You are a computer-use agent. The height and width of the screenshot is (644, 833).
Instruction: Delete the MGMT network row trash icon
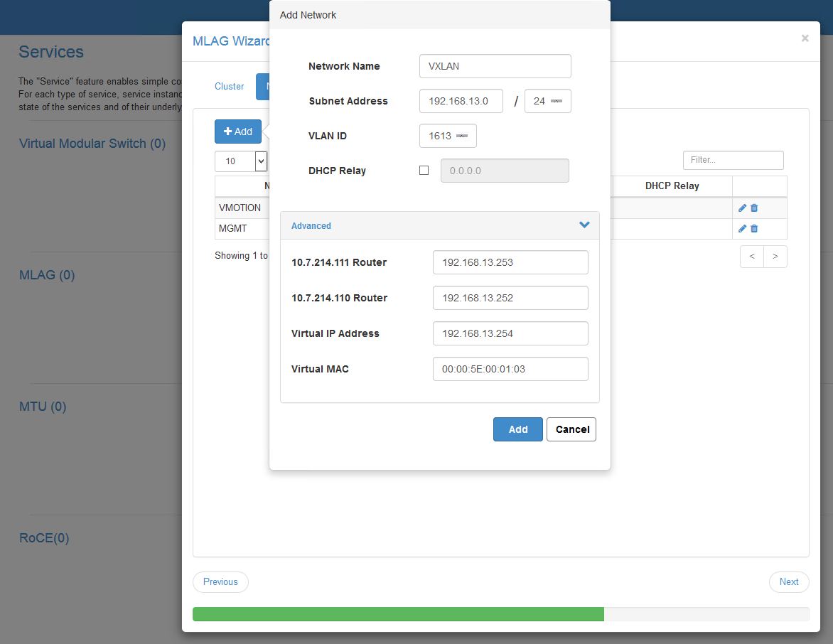pyautogui.click(x=754, y=228)
